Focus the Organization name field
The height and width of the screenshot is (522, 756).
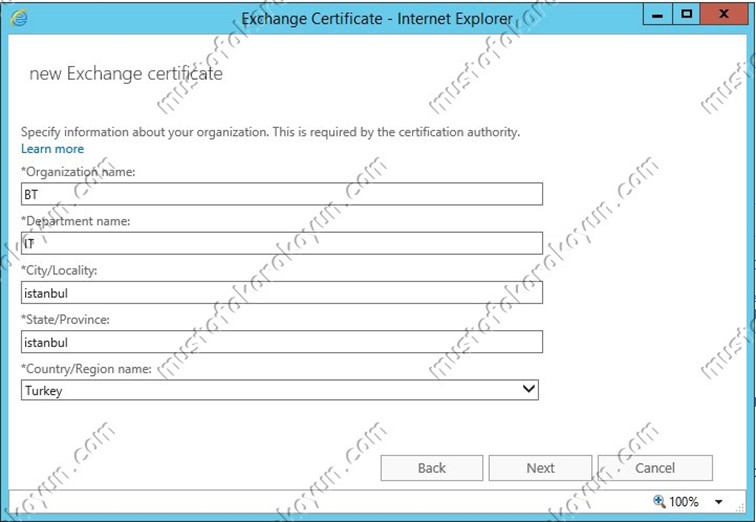pos(282,194)
